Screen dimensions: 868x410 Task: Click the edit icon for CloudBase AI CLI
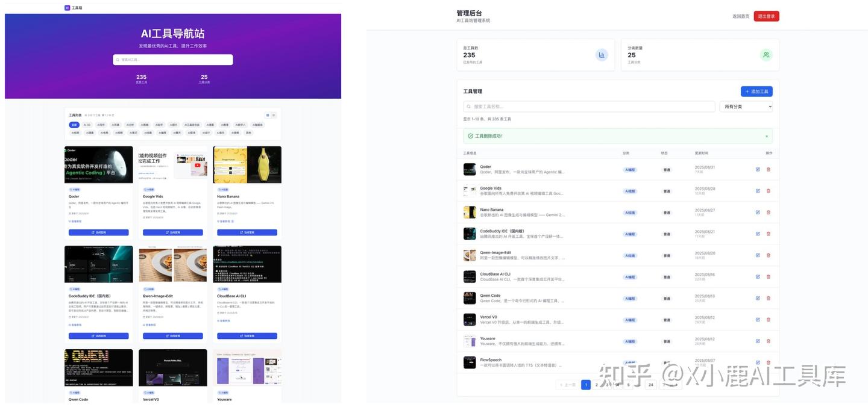tap(758, 276)
